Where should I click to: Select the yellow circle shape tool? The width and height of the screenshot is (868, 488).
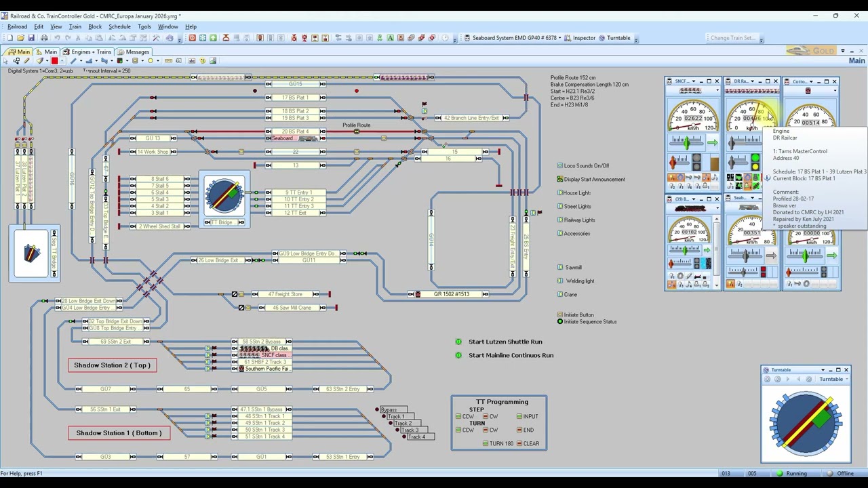[151, 61]
